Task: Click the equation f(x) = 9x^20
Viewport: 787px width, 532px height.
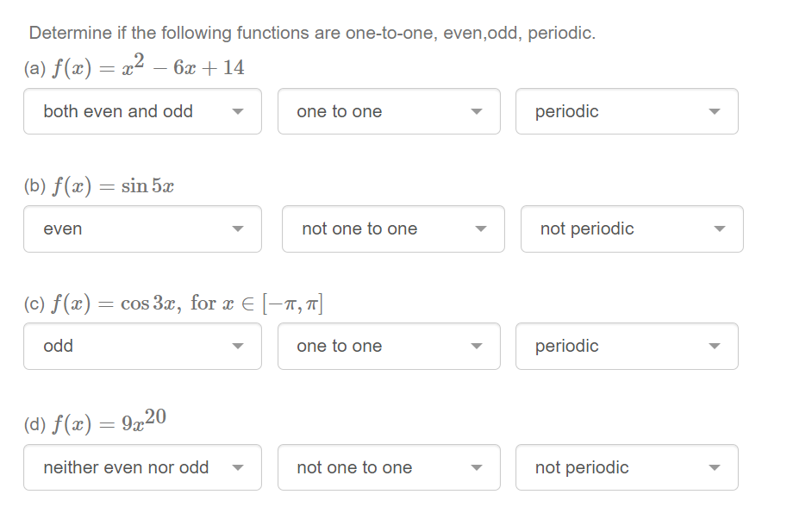Action: click(96, 422)
